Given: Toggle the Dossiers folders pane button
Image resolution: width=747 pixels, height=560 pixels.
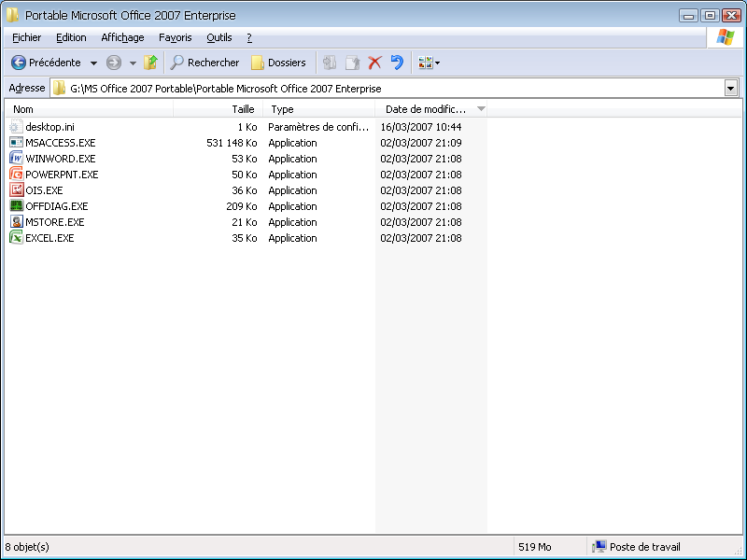Looking at the screenshot, I should pyautogui.click(x=278, y=63).
